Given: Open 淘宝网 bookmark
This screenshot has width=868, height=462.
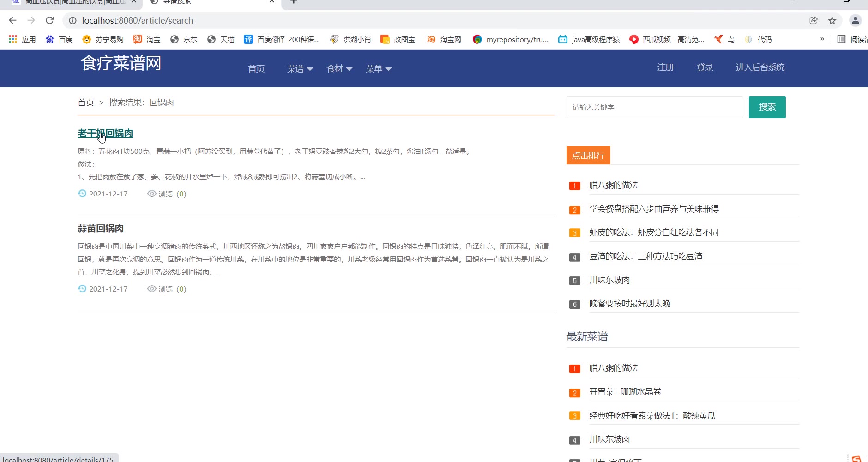Looking at the screenshot, I should point(444,39).
